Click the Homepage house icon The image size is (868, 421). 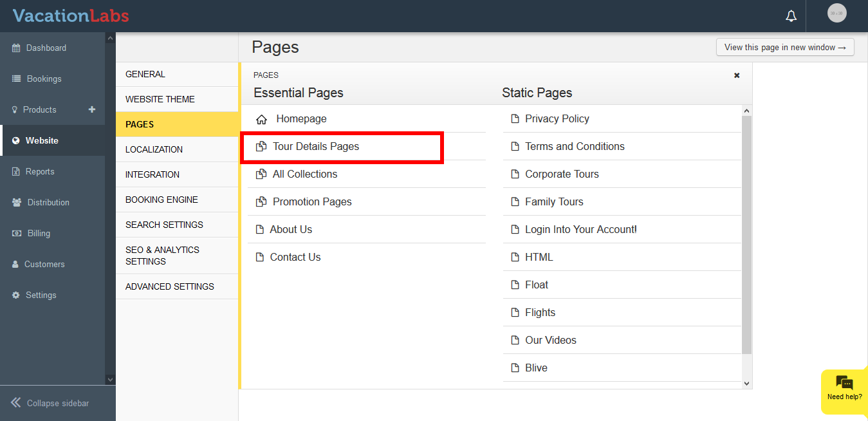261,119
